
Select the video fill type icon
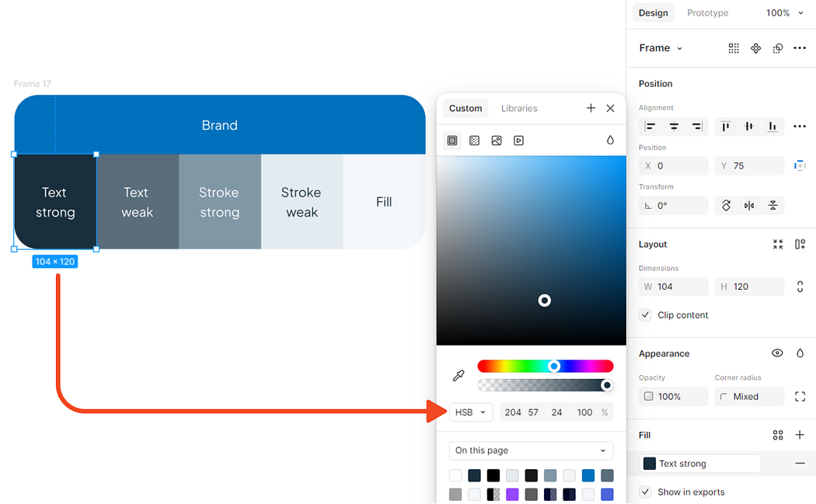coord(519,141)
